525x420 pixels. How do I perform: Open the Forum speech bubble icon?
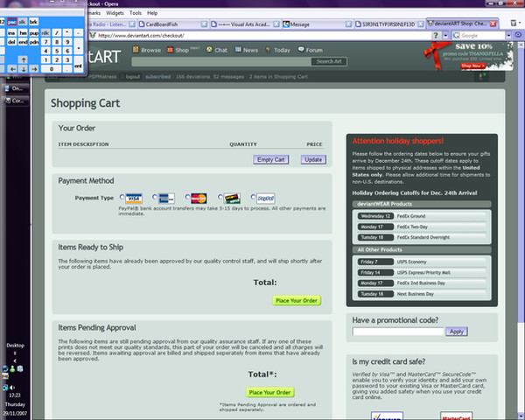coord(301,50)
